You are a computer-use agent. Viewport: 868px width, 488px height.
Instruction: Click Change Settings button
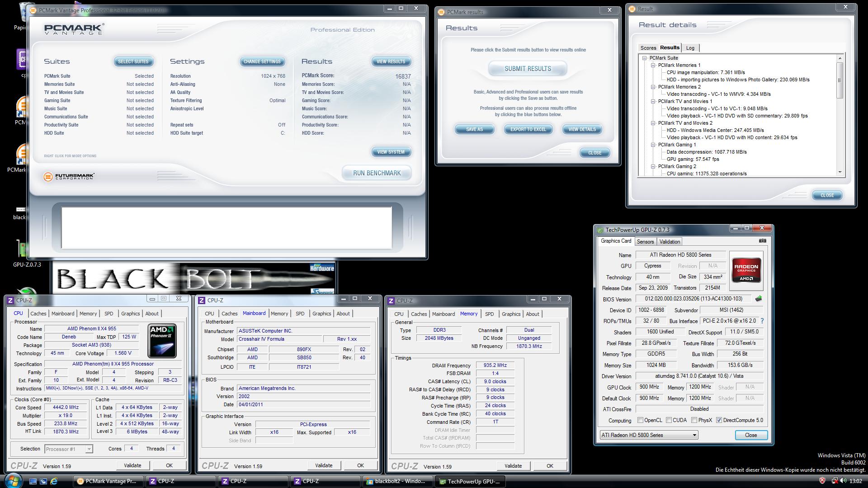click(262, 61)
